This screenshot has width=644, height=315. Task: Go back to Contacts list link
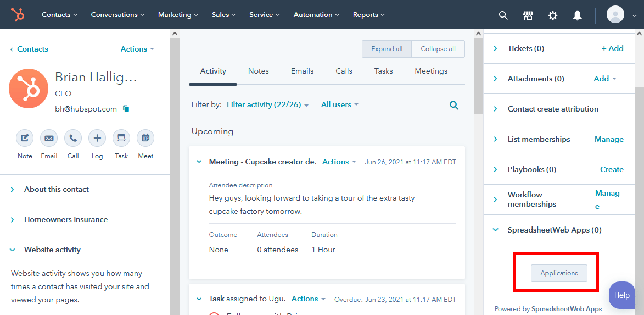tap(29, 49)
